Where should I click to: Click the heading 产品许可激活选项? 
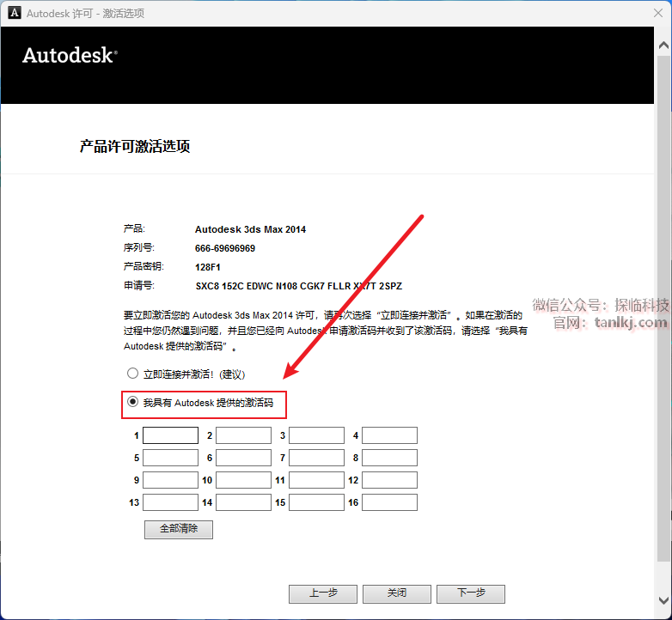click(135, 147)
